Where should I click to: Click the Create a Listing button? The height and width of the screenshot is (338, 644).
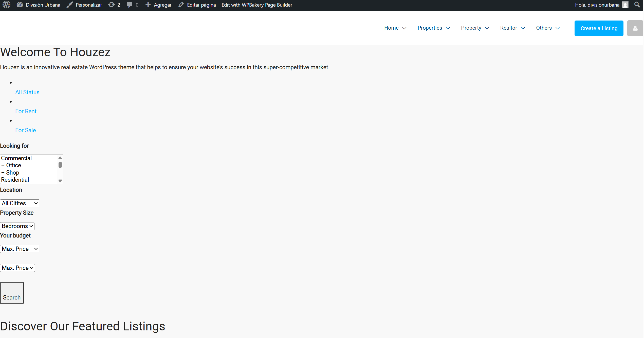pyautogui.click(x=599, y=28)
